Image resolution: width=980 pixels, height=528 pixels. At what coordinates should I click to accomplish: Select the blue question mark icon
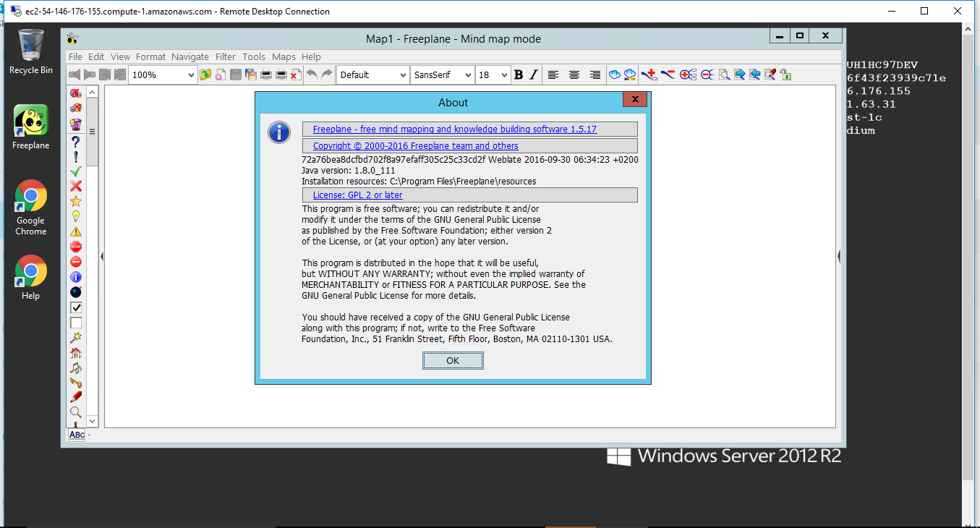pyautogui.click(x=75, y=142)
